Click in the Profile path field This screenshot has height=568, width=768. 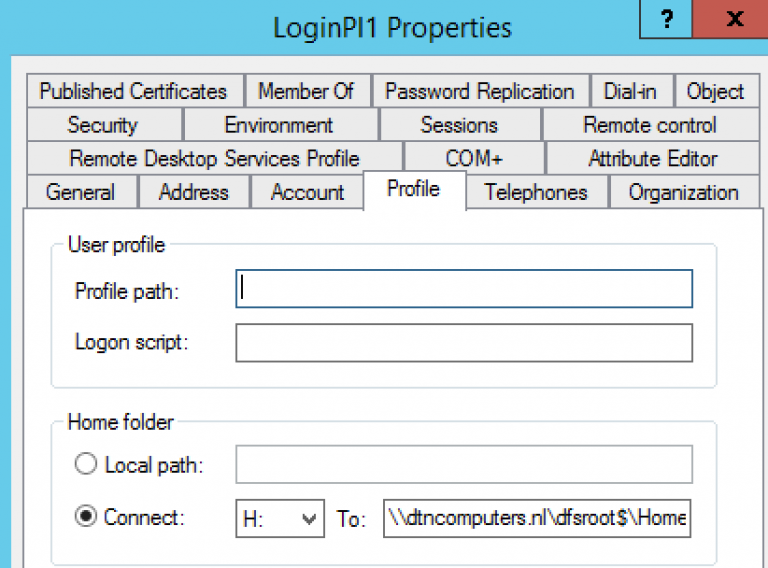[x=464, y=289]
